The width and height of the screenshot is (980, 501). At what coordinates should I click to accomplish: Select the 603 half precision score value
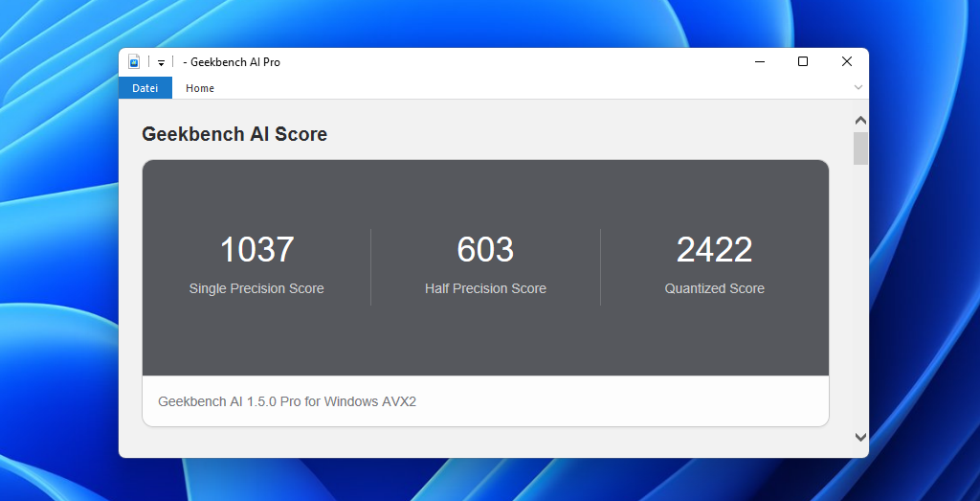point(485,250)
